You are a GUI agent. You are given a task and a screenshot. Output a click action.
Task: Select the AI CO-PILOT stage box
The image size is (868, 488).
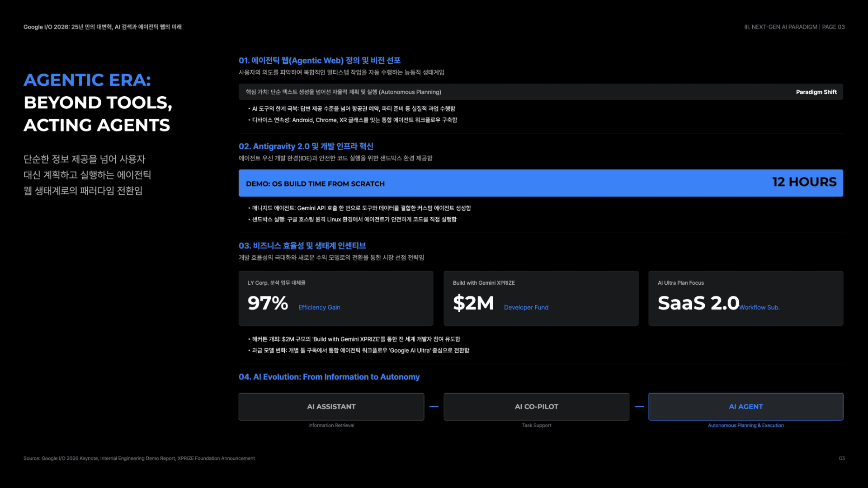[x=536, y=407]
